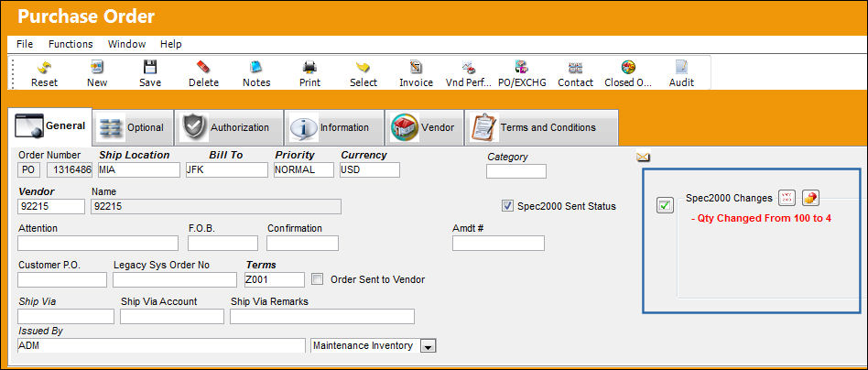Switch to the Terms and Conditions tab
The image size is (868, 370).
click(x=541, y=127)
